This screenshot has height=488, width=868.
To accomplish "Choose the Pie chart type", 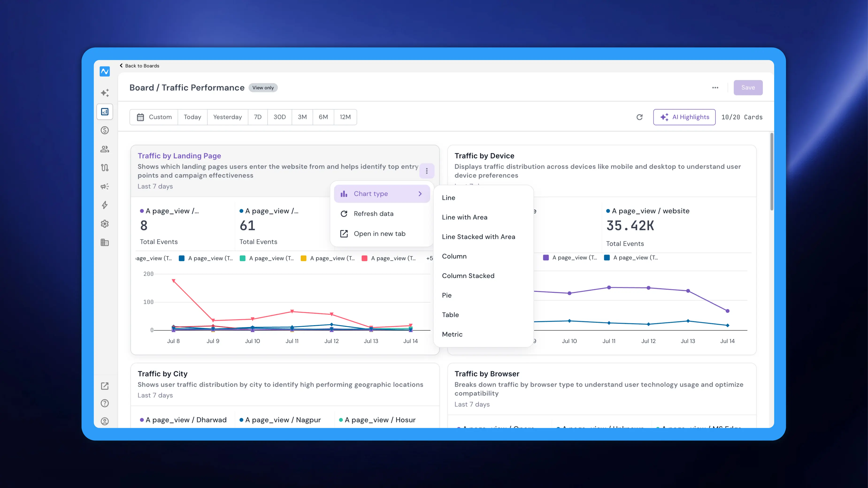I will (483, 295).
